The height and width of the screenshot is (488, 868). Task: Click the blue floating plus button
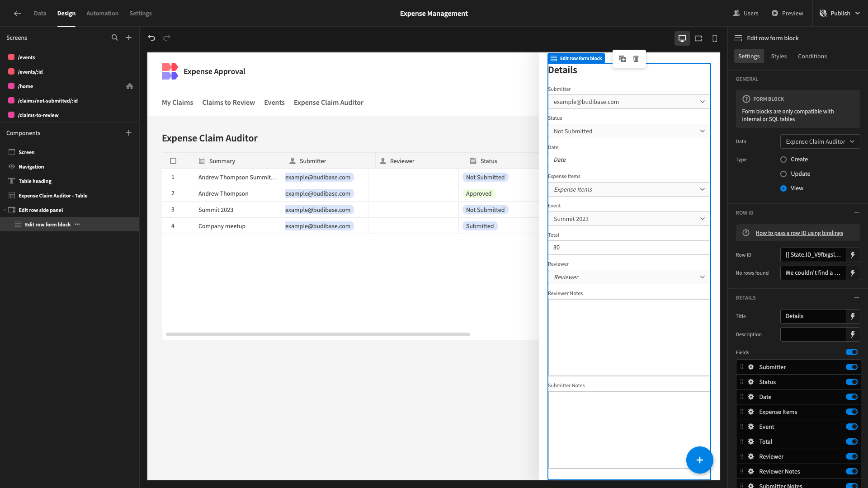(699, 460)
